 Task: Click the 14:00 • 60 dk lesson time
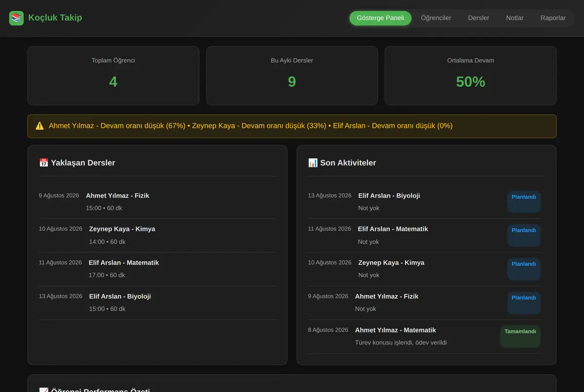point(107,242)
